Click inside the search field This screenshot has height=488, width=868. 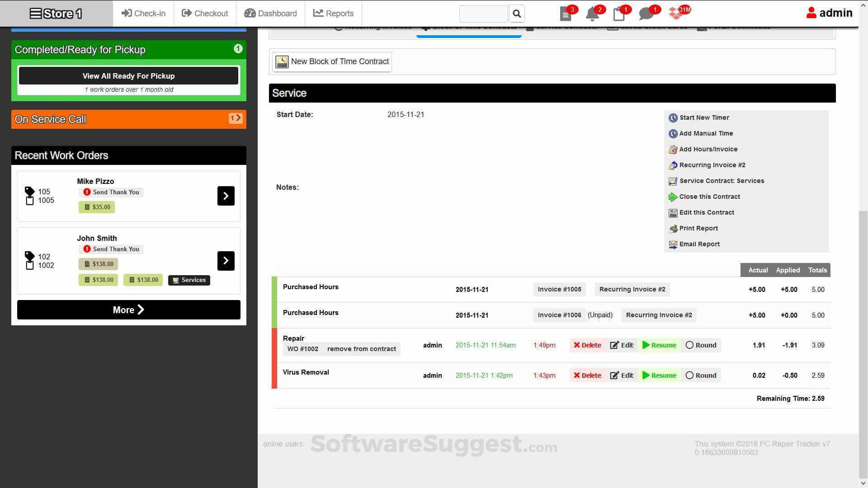tap(483, 14)
